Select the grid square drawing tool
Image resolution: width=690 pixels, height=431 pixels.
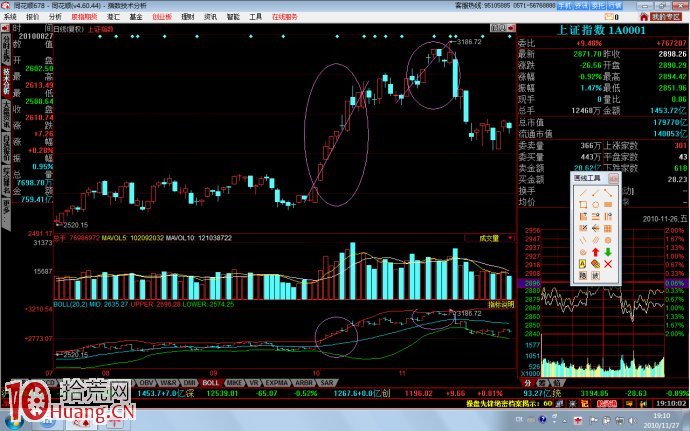608,228
